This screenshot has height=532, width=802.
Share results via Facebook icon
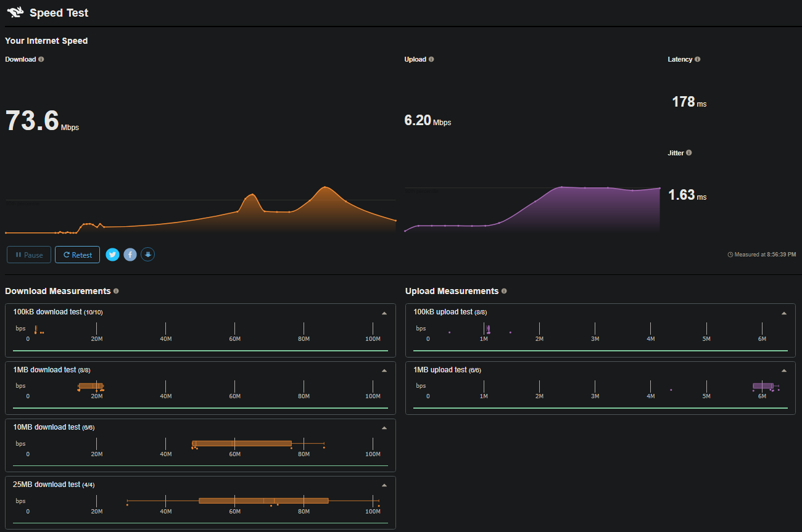click(130, 255)
